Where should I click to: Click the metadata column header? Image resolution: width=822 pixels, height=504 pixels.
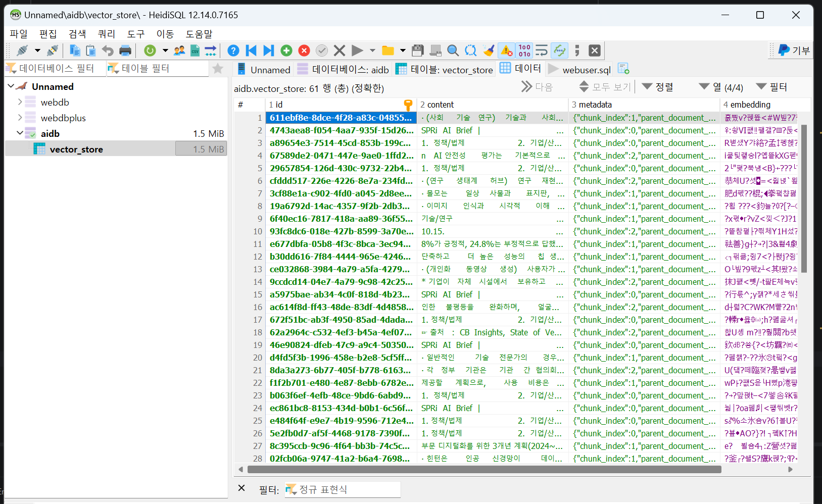tap(644, 105)
